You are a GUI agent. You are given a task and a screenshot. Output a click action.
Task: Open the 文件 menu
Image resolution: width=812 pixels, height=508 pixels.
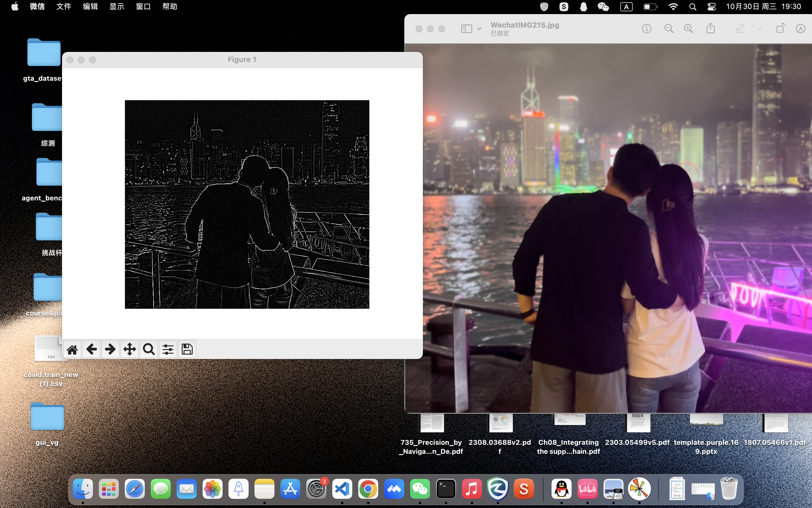click(64, 6)
